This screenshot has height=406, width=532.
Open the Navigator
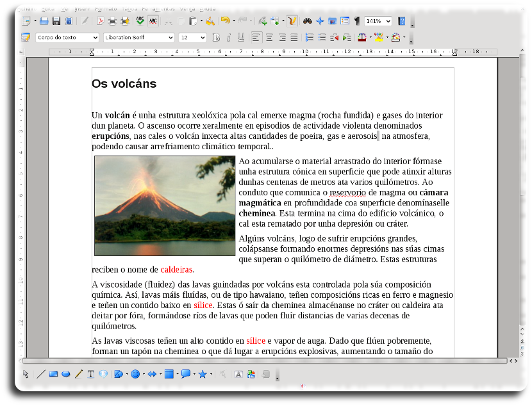(x=320, y=20)
